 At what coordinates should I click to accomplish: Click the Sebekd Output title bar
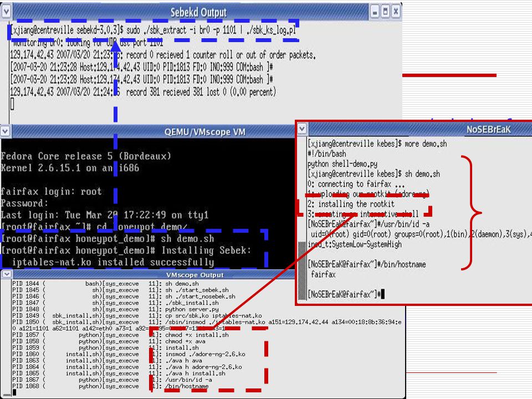[x=198, y=12]
